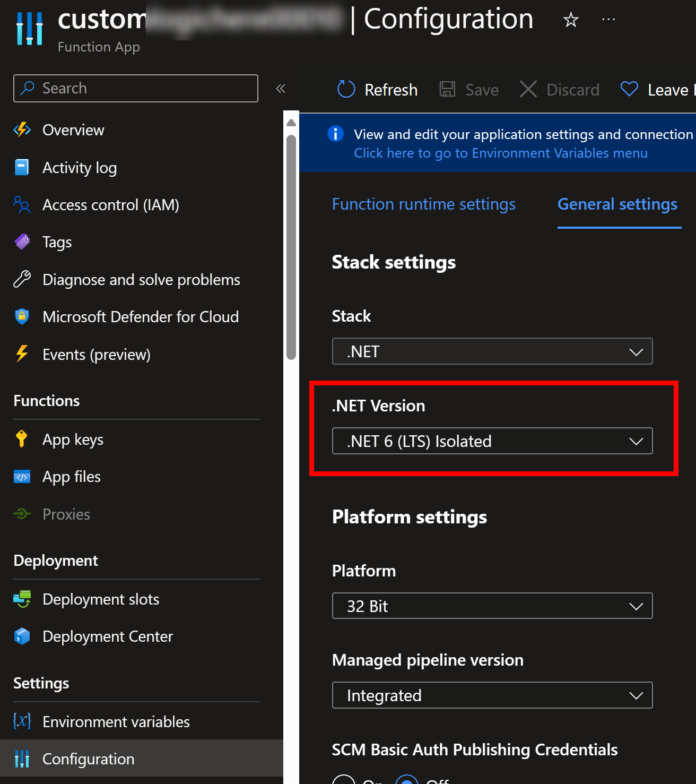This screenshot has width=696, height=784.
Task: Click the wrench Diagnose icon
Action: 22,279
